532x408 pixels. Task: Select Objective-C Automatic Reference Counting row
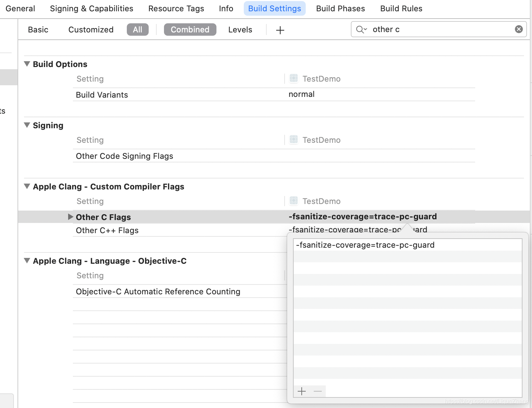180,291
